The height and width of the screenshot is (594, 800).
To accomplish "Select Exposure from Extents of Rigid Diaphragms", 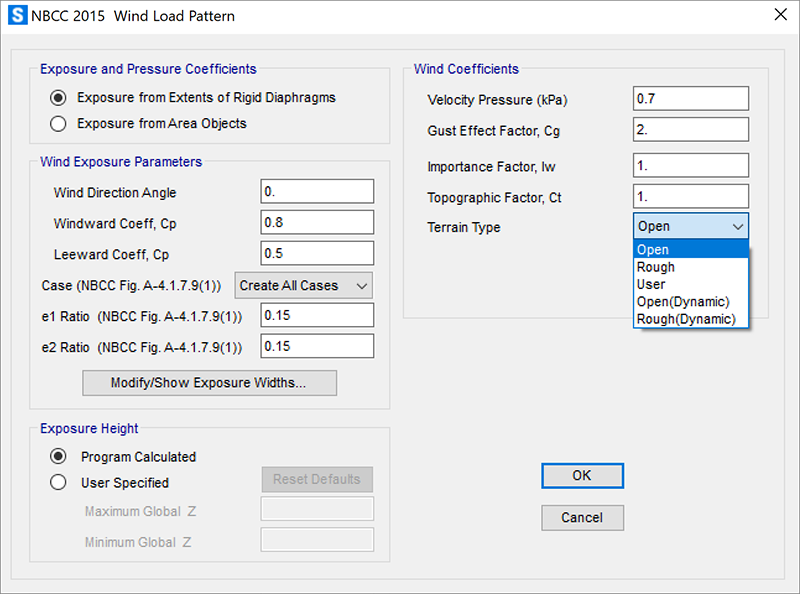I will point(59,98).
